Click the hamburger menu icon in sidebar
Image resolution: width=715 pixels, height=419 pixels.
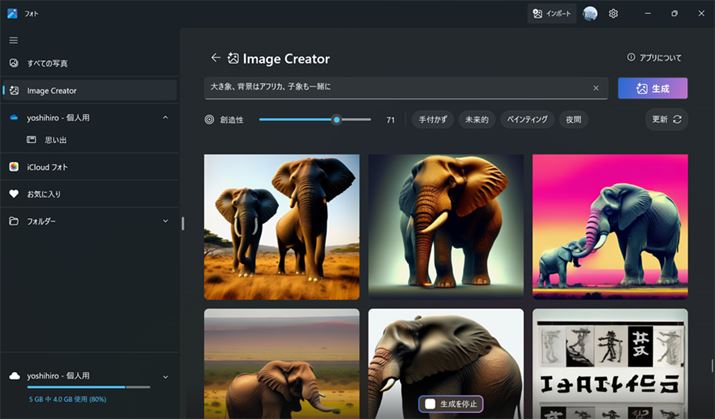(x=13, y=40)
